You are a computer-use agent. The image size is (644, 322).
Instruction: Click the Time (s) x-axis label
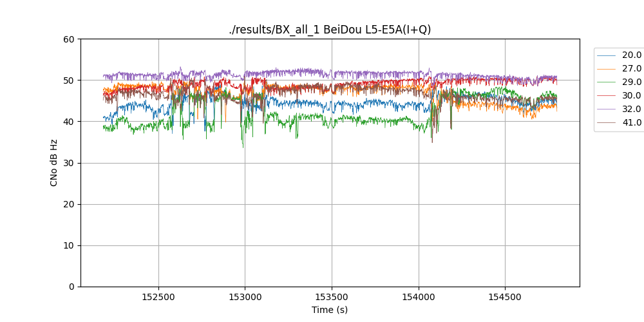point(330,310)
